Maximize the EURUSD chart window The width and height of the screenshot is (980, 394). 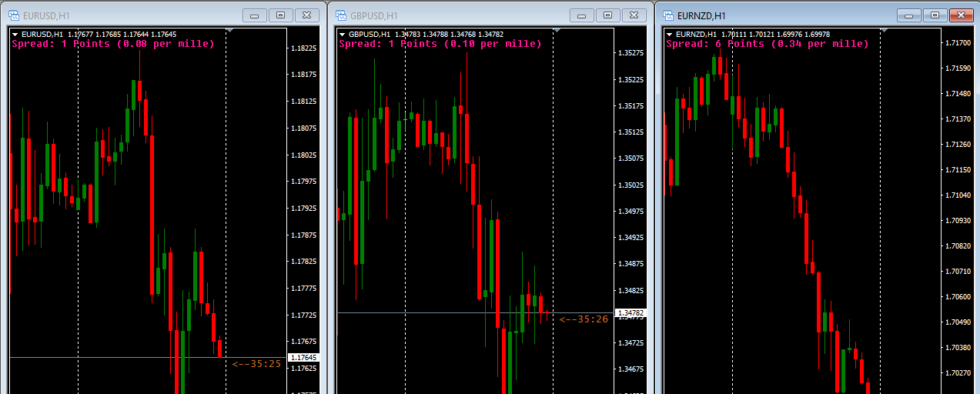tap(281, 15)
